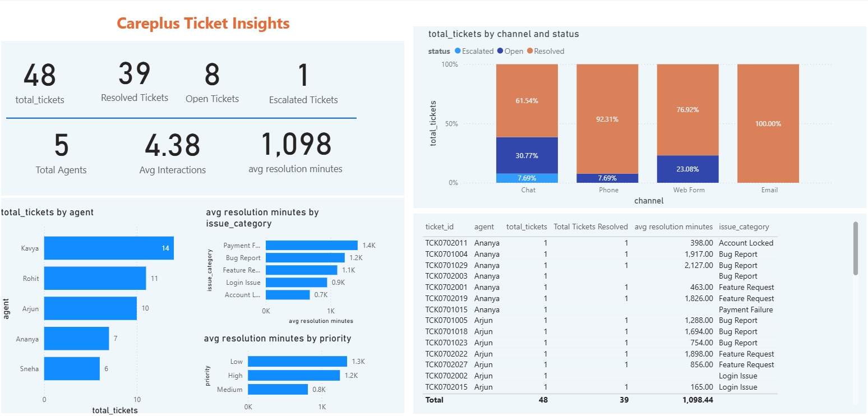
Task: Click the Total Tickets Resolved column header
Action: pyautogui.click(x=590, y=227)
